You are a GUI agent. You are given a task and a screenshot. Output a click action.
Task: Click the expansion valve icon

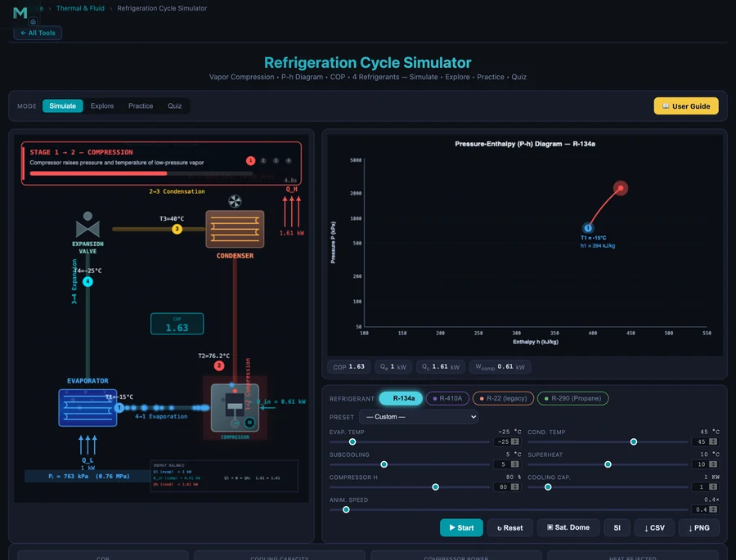[x=88, y=225]
